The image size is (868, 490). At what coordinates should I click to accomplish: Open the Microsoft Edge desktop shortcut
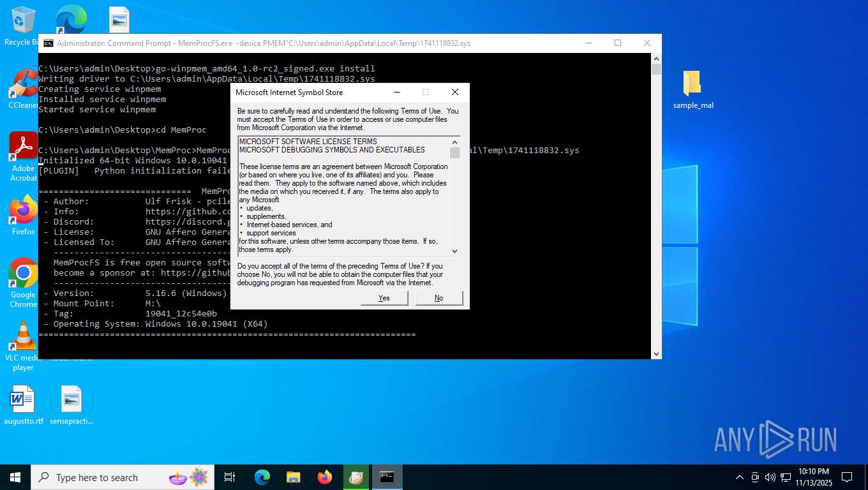point(71,20)
